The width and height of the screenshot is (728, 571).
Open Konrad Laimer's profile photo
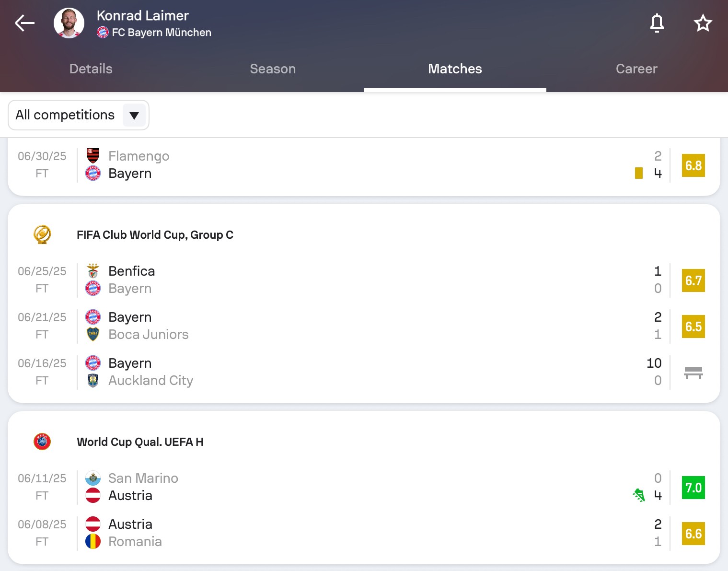[x=69, y=23]
